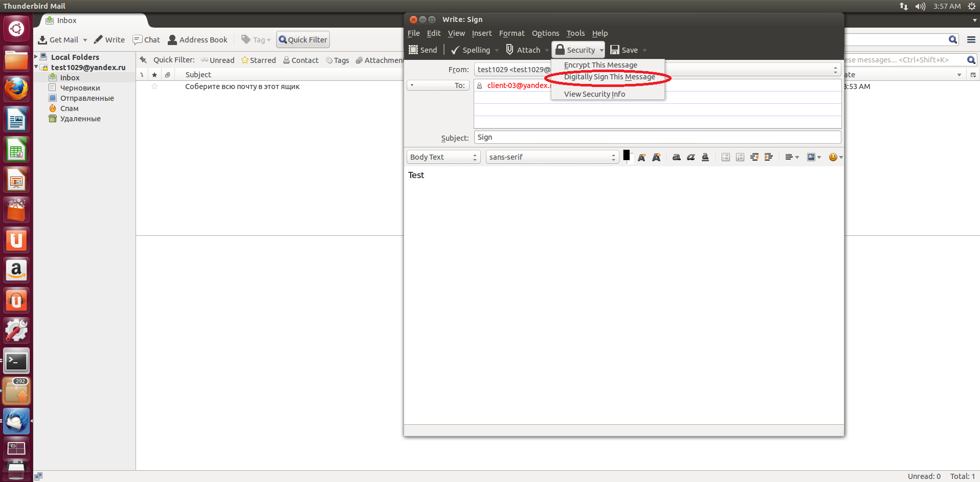Image resolution: width=980 pixels, height=482 pixels.
Task: Open the Черновики drafts folder
Action: pyautogui.click(x=80, y=88)
